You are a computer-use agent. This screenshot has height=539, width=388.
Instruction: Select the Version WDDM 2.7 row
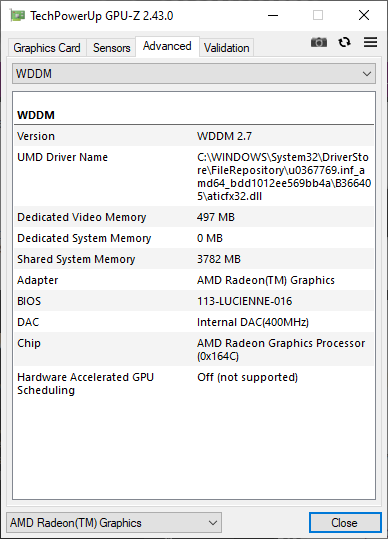pyautogui.click(x=194, y=136)
